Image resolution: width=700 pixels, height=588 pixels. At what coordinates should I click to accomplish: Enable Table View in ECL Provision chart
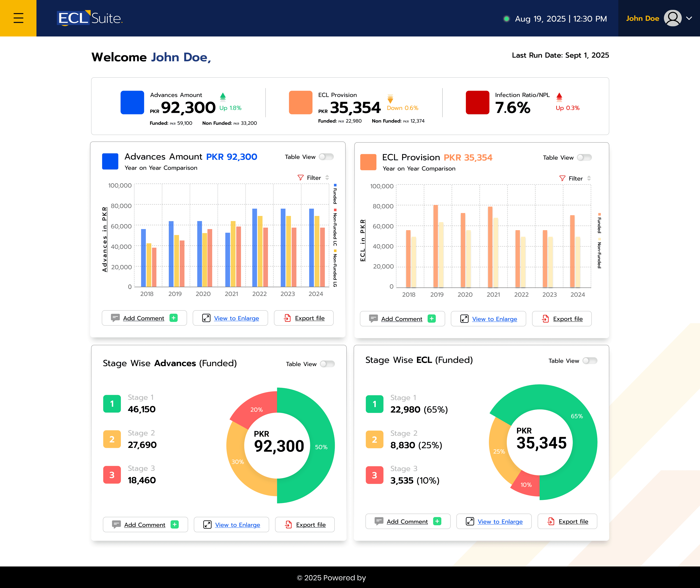584,157
